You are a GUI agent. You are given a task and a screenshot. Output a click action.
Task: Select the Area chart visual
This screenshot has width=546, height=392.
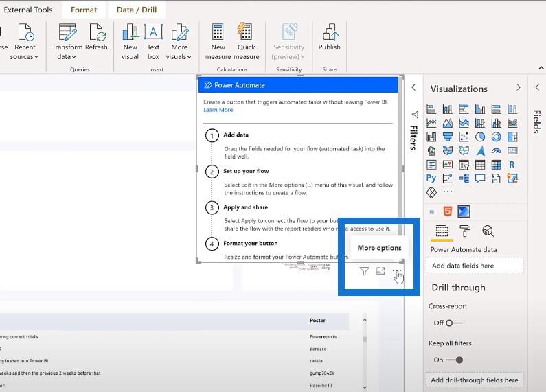448,123
